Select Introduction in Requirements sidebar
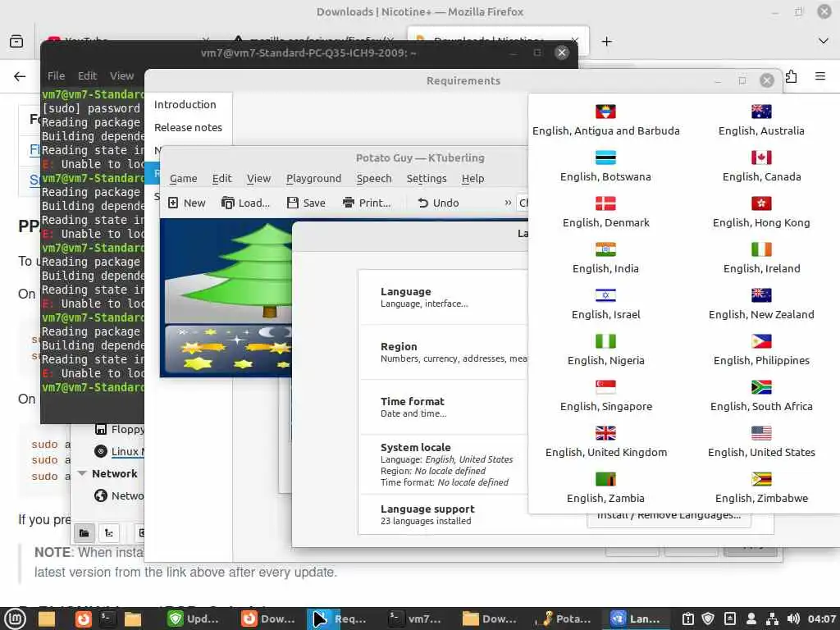Viewport: 840px width, 630px height. (x=185, y=104)
